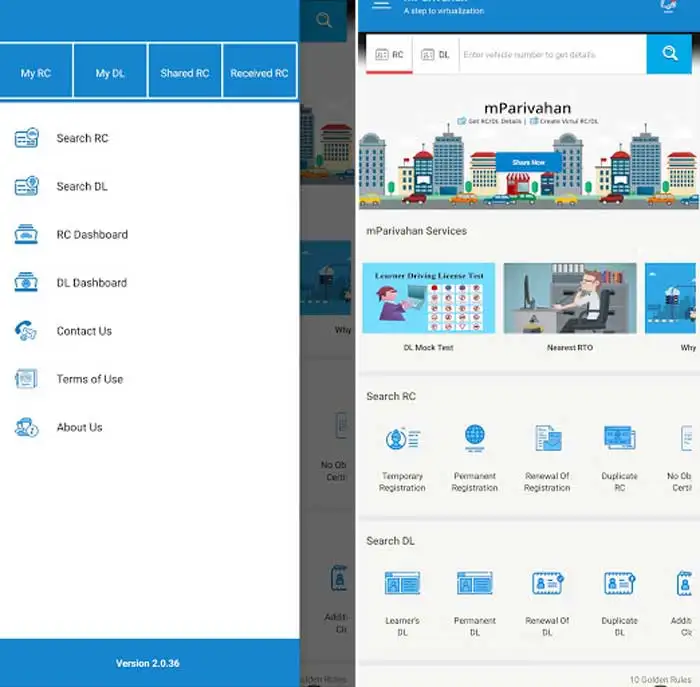Select the Permanent DL icon
This screenshot has height=687, width=700.
[x=474, y=584]
